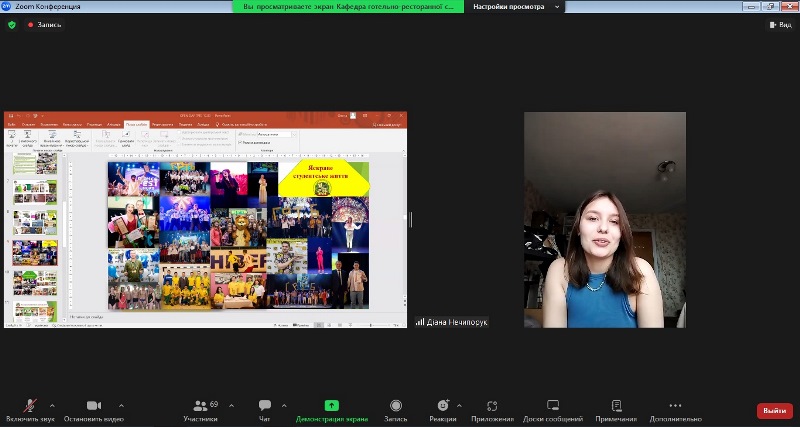
Task: Expand audio options arrow next to microphone
Action: click(x=52, y=405)
